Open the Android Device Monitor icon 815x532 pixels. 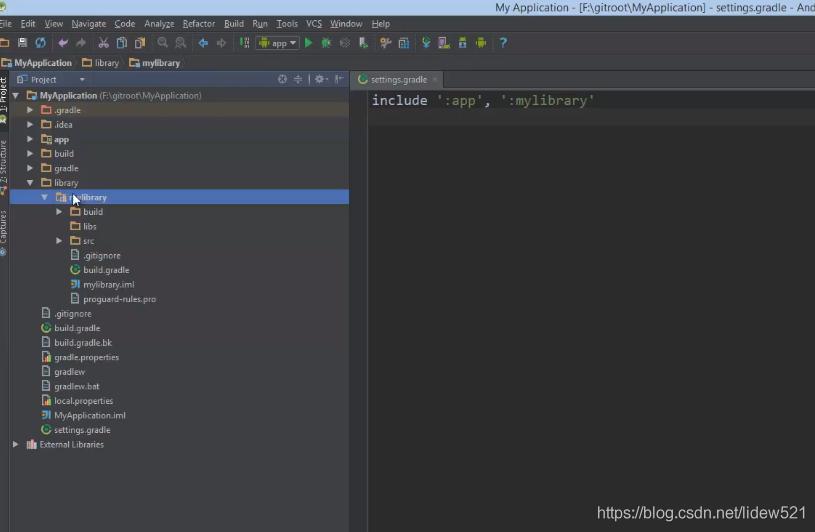coord(481,43)
